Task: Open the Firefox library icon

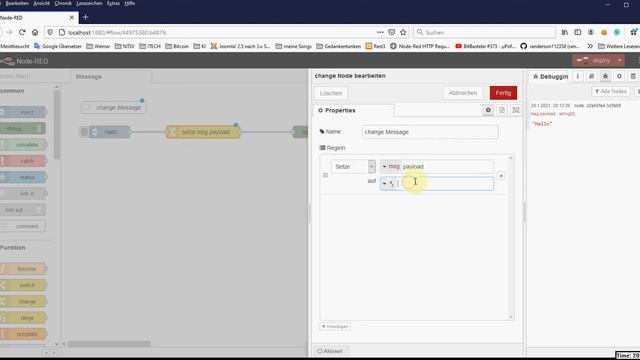Action: point(564,32)
